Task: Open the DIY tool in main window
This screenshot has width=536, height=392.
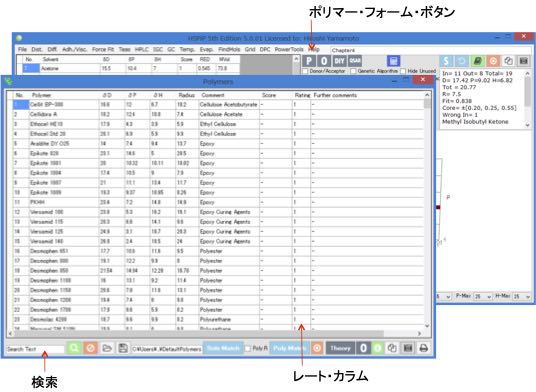Action: point(339,61)
